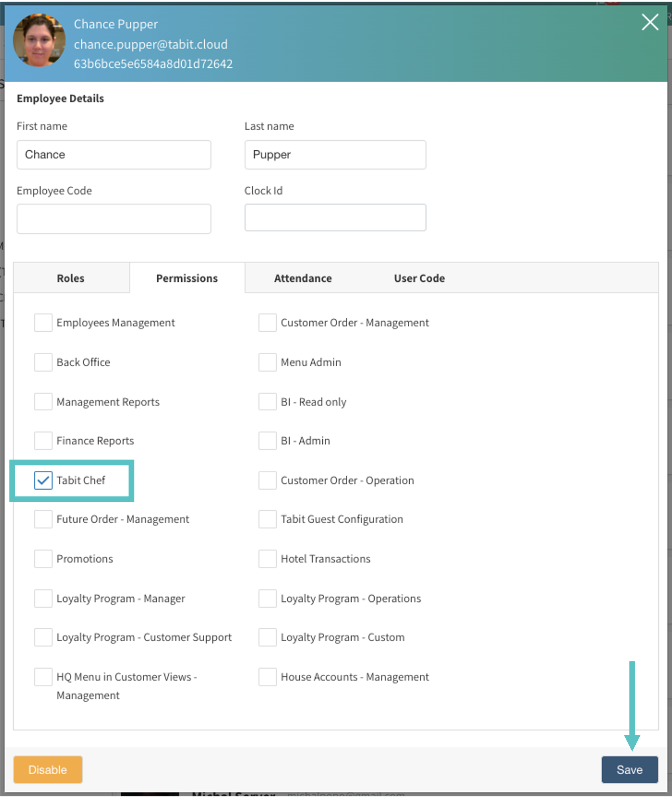This screenshot has width=672, height=798.
Task: Enable House Accounts - Management permission
Action: [267, 677]
